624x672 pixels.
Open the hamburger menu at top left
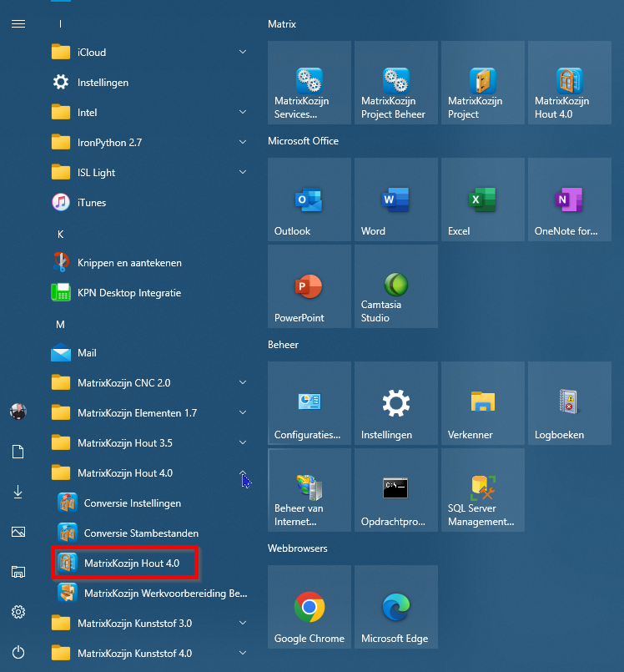(x=18, y=23)
